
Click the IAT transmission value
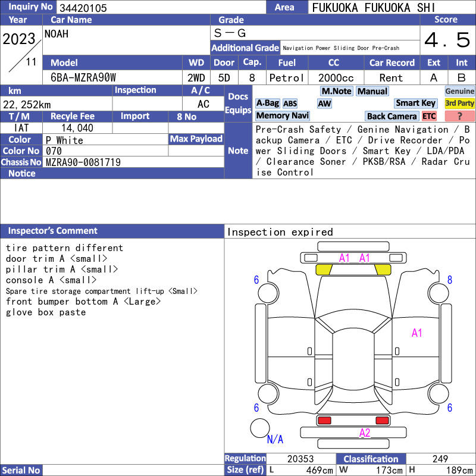tap(21, 128)
